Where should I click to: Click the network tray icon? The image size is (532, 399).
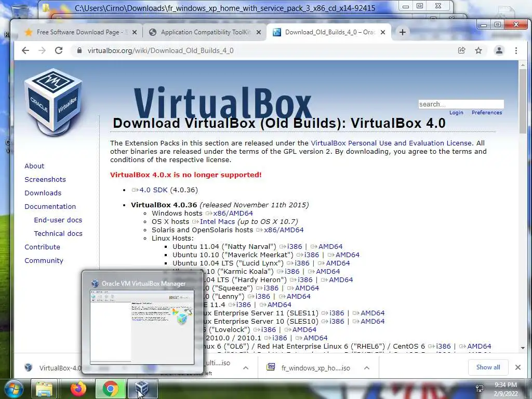480,389
